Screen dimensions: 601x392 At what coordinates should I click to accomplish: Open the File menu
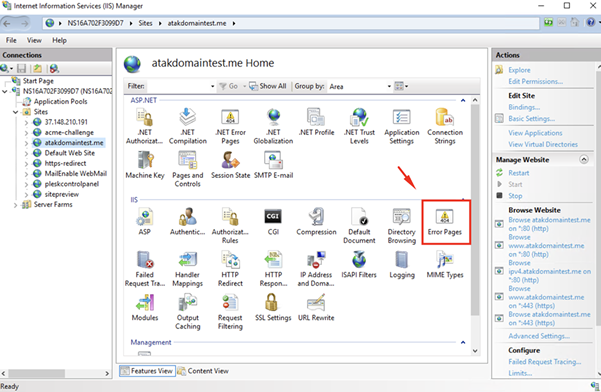[x=11, y=40]
